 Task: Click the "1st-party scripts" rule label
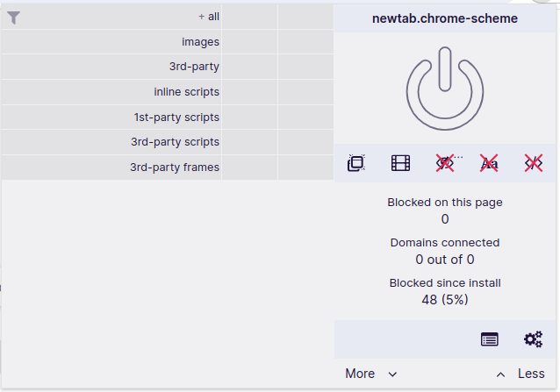click(x=176, y=118)
